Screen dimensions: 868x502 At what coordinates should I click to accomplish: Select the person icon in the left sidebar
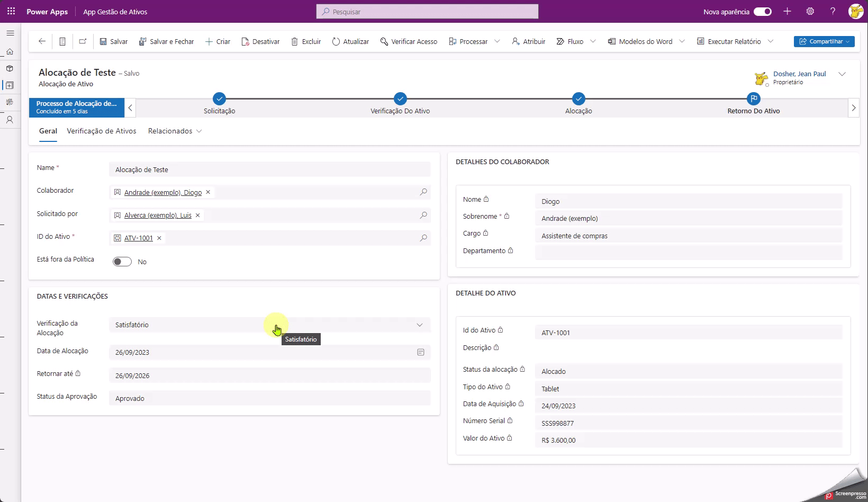point(10,120)
